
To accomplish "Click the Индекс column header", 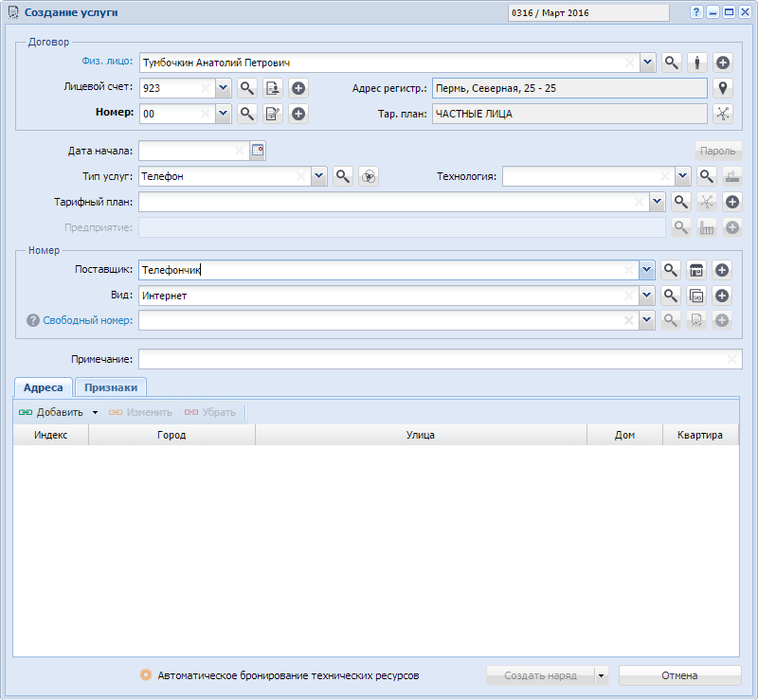I will [51, 435].
